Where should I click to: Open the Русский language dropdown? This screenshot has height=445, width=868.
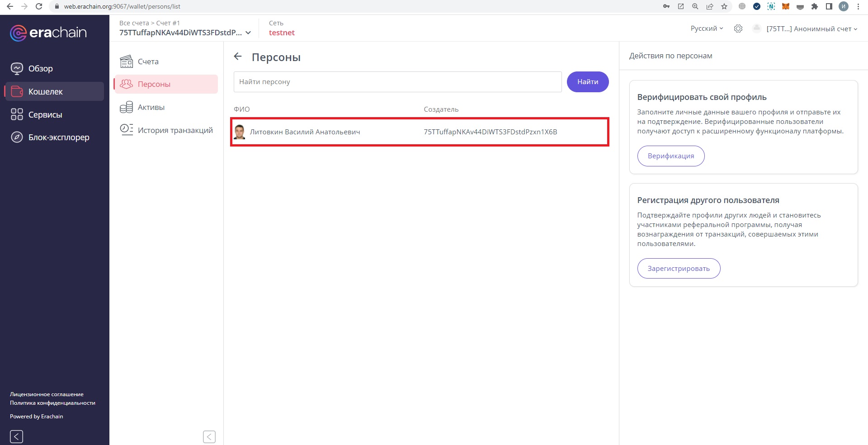click(x=707, y=28)
